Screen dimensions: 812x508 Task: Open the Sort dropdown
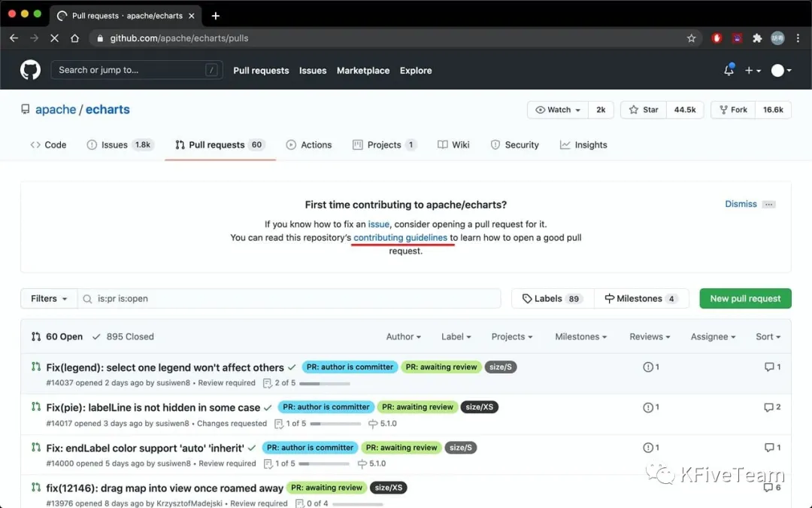tap(768, 337)
